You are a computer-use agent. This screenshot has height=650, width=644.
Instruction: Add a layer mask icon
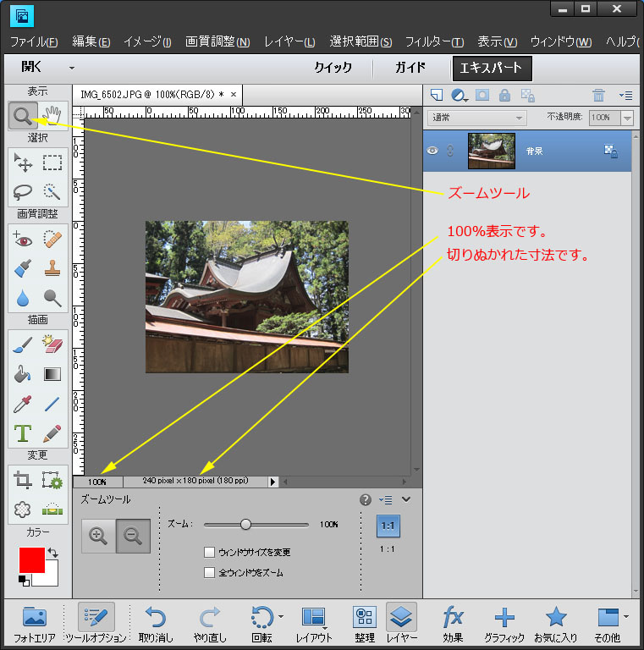[482, 96]
